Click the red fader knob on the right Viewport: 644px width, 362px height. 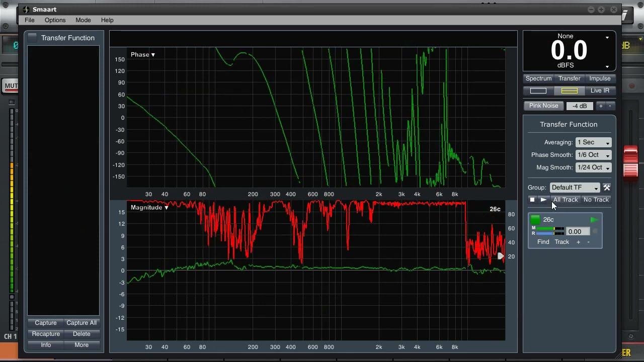pos(630,162)
